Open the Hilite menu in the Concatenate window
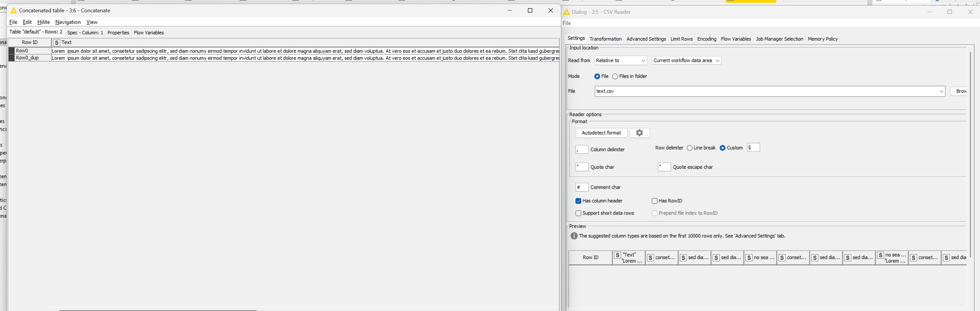Image resolution: width=980 pixels, height=311 pixels. pyautogui.click(x=43, y=22)
